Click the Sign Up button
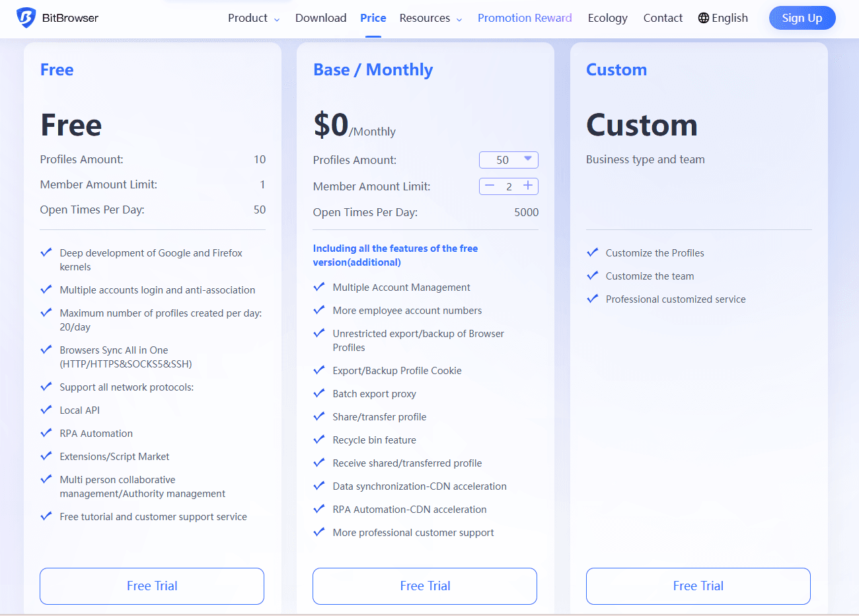 (802, 18)
